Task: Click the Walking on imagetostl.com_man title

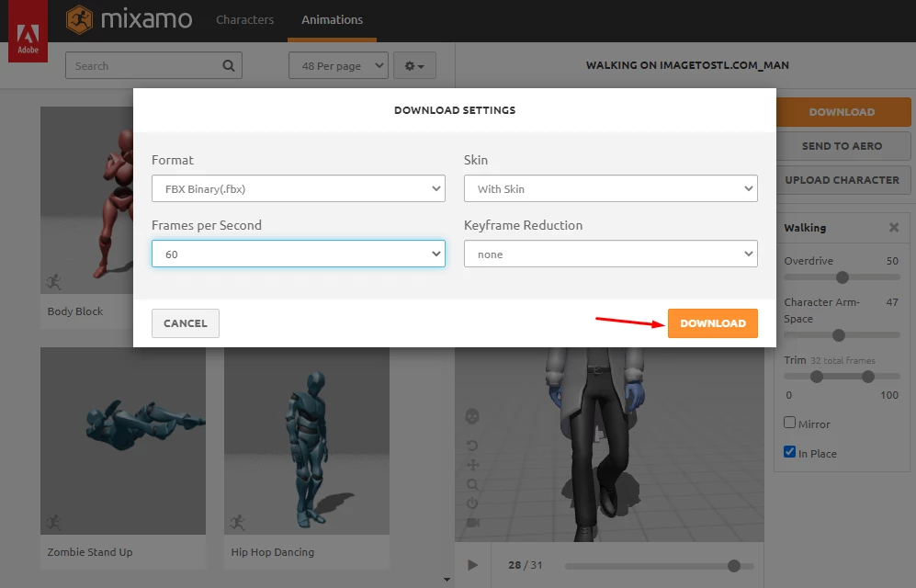Action: [687, 65]
